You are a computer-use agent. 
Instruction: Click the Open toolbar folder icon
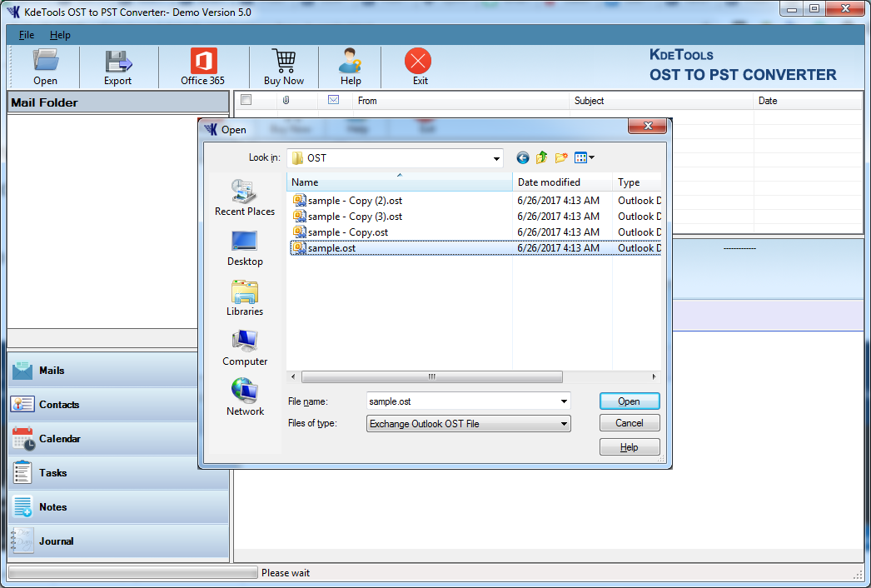tap(45, 60)
